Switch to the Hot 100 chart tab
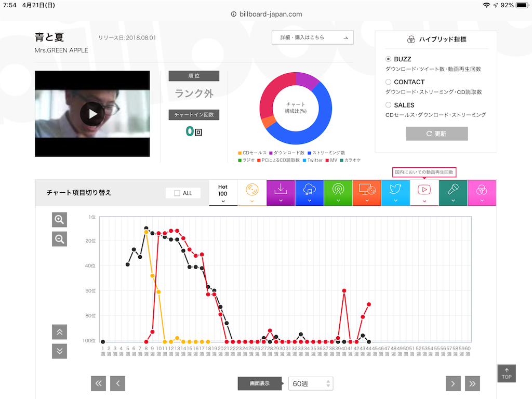Screen dimensions: 532x399 coord(223,193)
